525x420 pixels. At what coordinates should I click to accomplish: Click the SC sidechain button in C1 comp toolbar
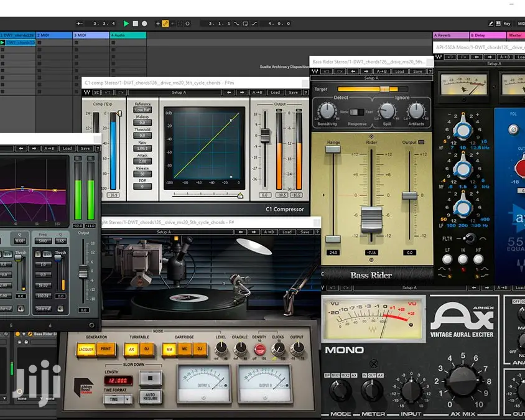pos(97,93)
